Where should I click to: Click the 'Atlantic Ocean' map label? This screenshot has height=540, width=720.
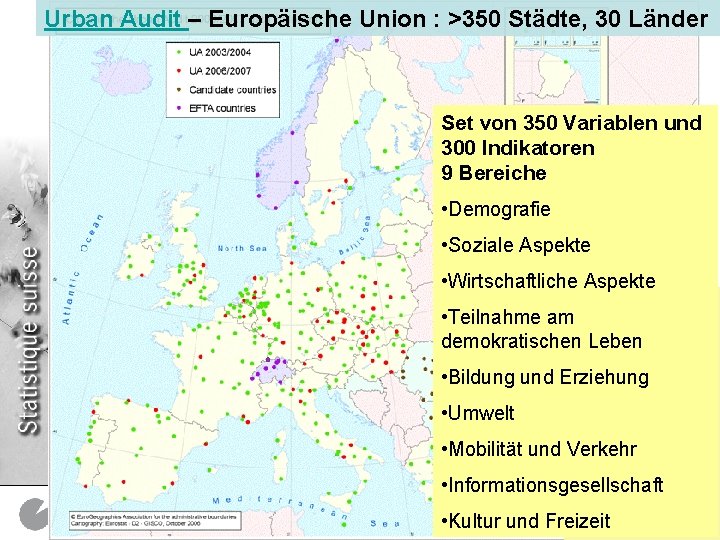(83, 269)
